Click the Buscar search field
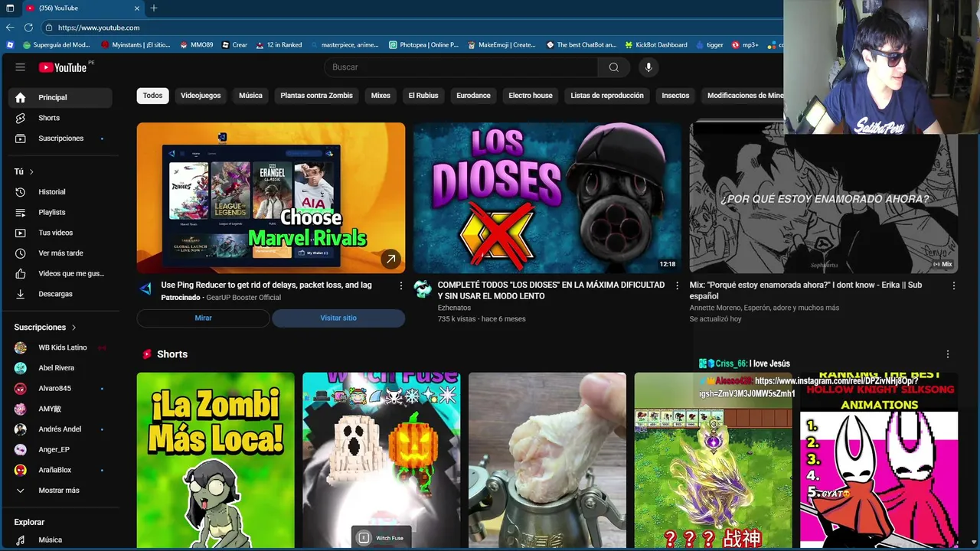Screen dimensions: 980x551 [462, 67]
